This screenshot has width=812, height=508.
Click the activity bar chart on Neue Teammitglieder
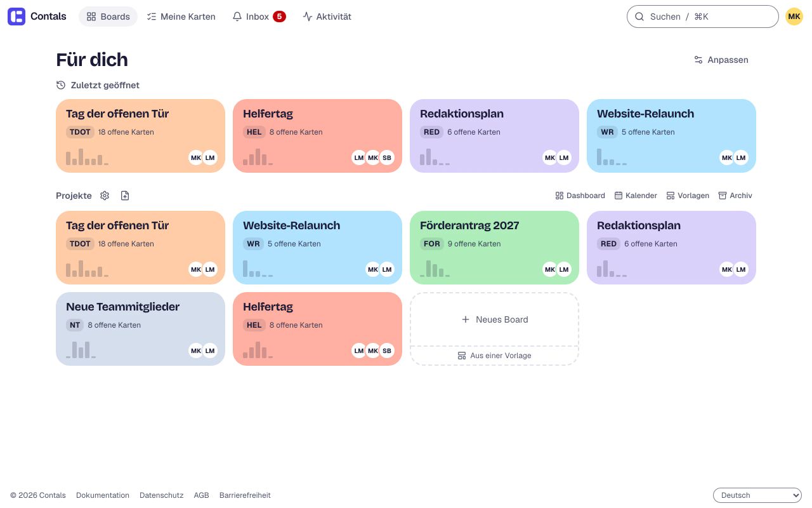point(81,350)
